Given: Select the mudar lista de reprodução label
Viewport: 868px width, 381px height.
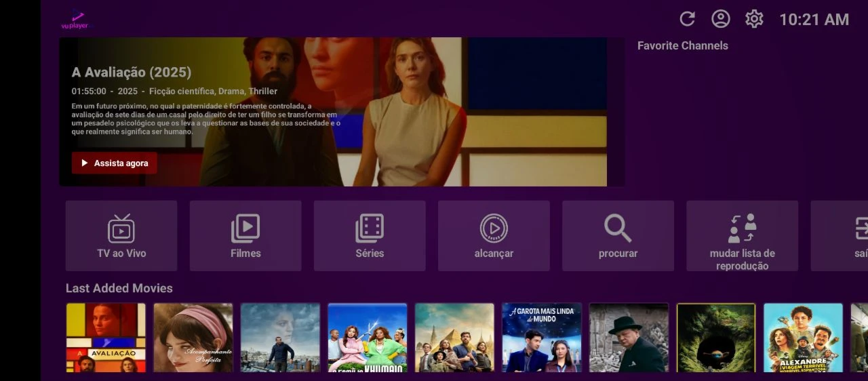Looking at the screenshot, I should 743,260.
